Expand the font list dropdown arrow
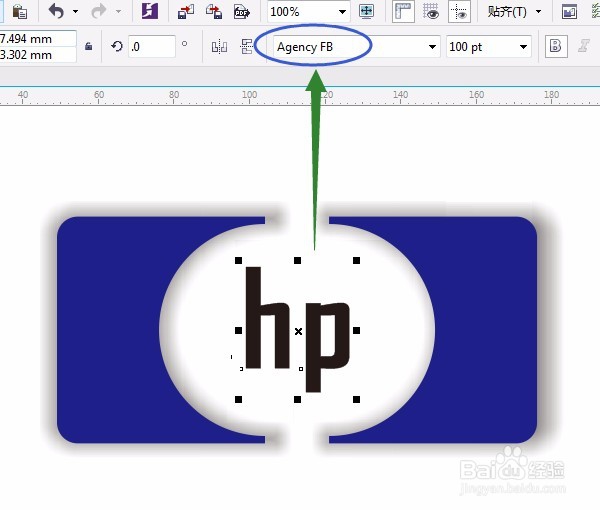This screenshot has width=600, height=510. click(x=432, y=47)
